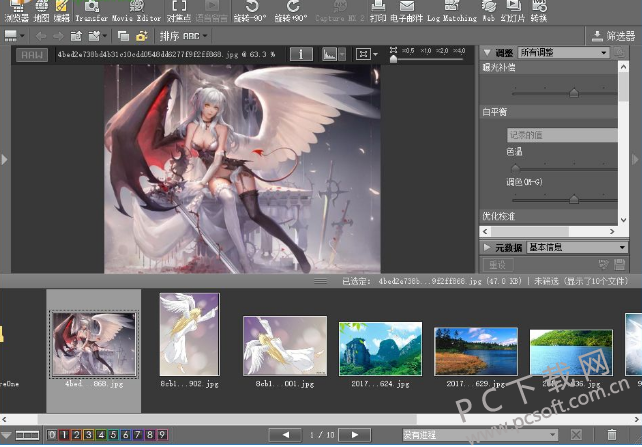This screenshot has width=642, height=447.
Task: Apply label 0 filter
Action: 52,434
